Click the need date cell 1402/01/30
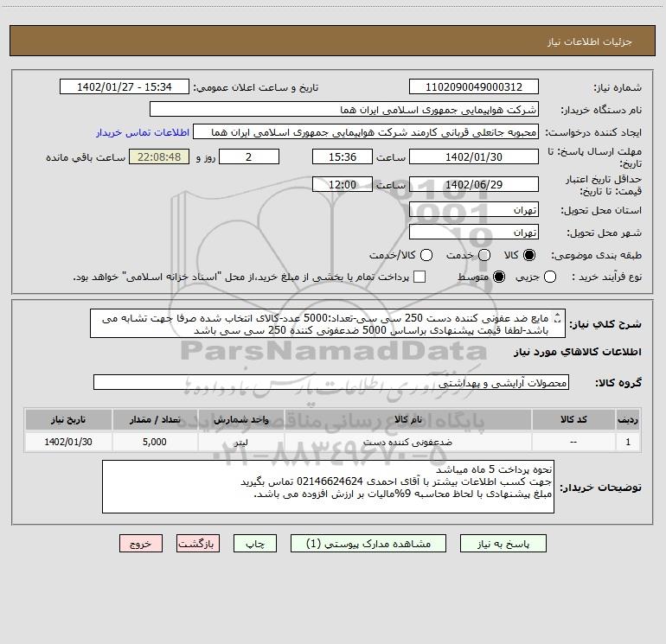The width and height of the screenshot is (666, 644). tap(68, 442)
